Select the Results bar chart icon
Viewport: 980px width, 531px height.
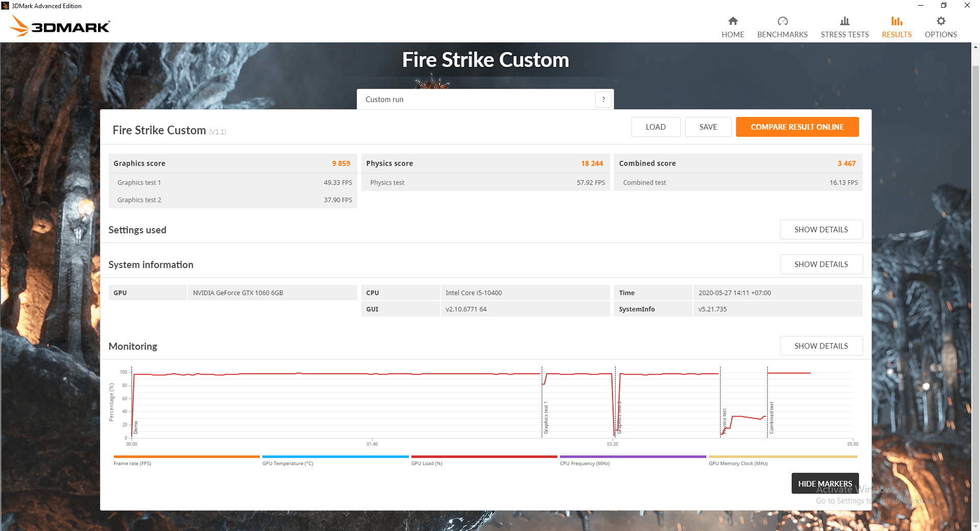pos(897,21)
